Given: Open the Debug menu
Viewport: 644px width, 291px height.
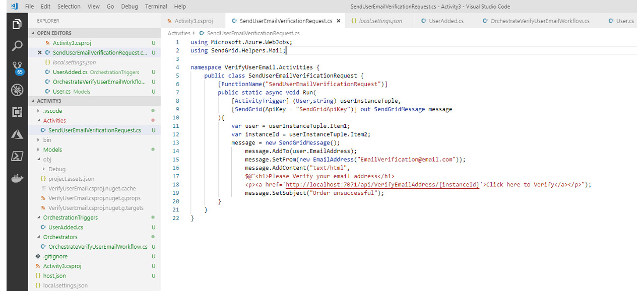Looking at the screenshot, I should (130, 7).
